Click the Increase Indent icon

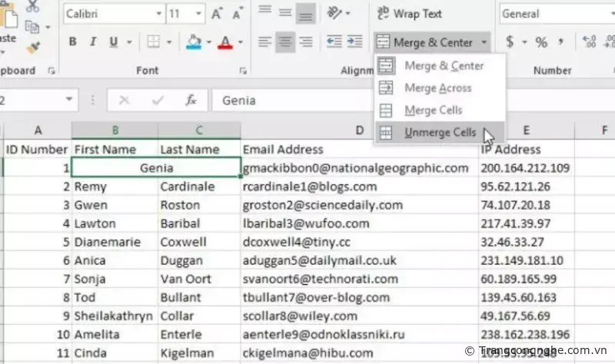[354, 42]
